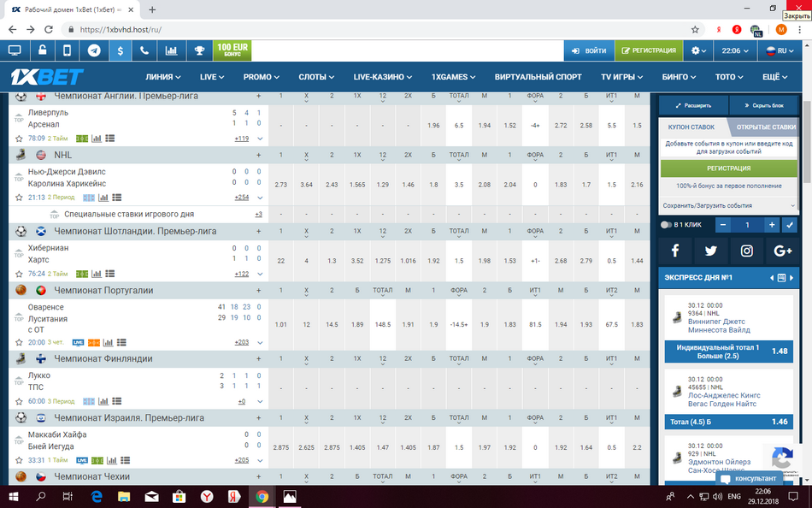Open the Telegram icon in top bar
The image size is (812, 508).
[94, 50]
